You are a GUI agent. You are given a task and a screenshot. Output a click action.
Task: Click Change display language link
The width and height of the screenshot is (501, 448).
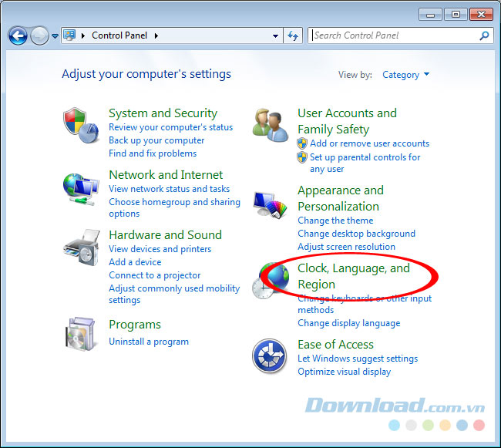349,323
